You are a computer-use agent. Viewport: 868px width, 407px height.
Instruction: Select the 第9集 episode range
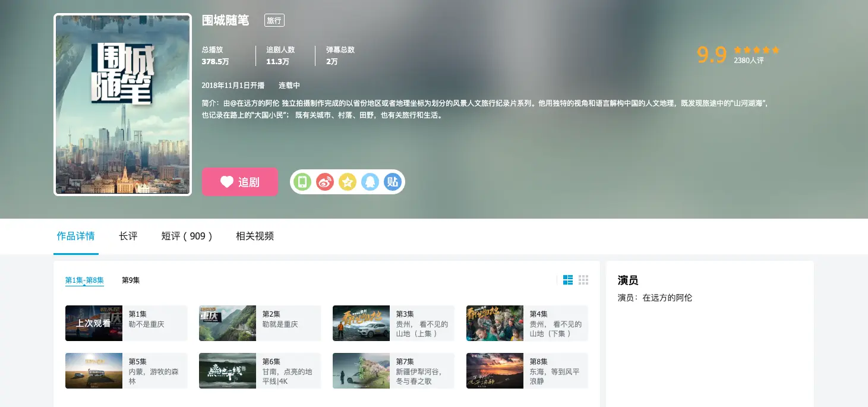[x=130, y=280]
